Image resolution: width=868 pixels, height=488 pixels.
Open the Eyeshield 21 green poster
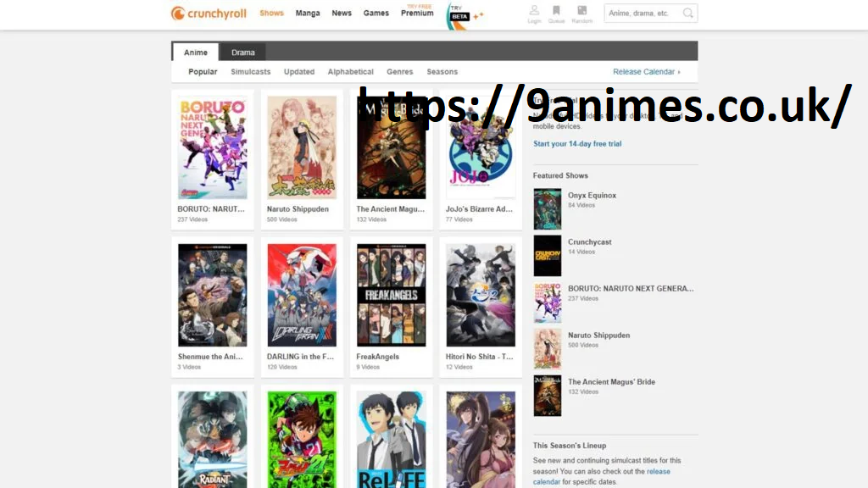[302, 440]
